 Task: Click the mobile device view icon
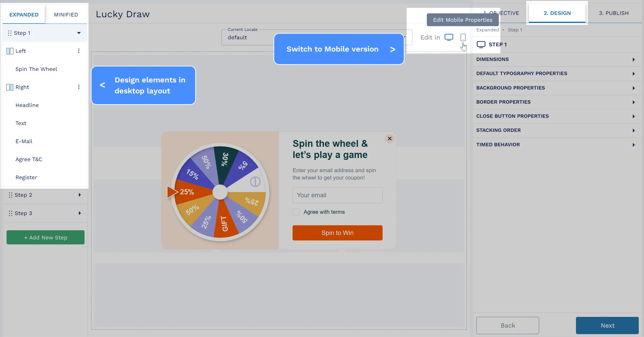[x=463, y=37]
